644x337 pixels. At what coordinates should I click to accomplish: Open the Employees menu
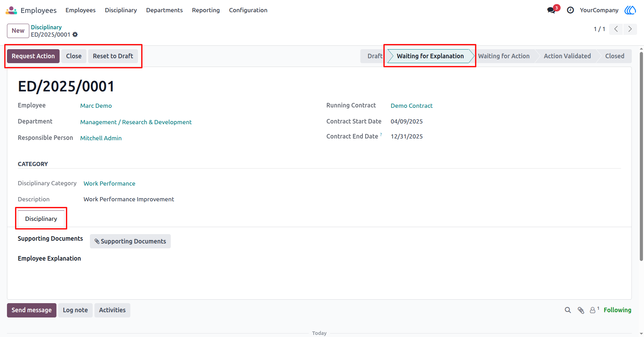coord(80,10)
